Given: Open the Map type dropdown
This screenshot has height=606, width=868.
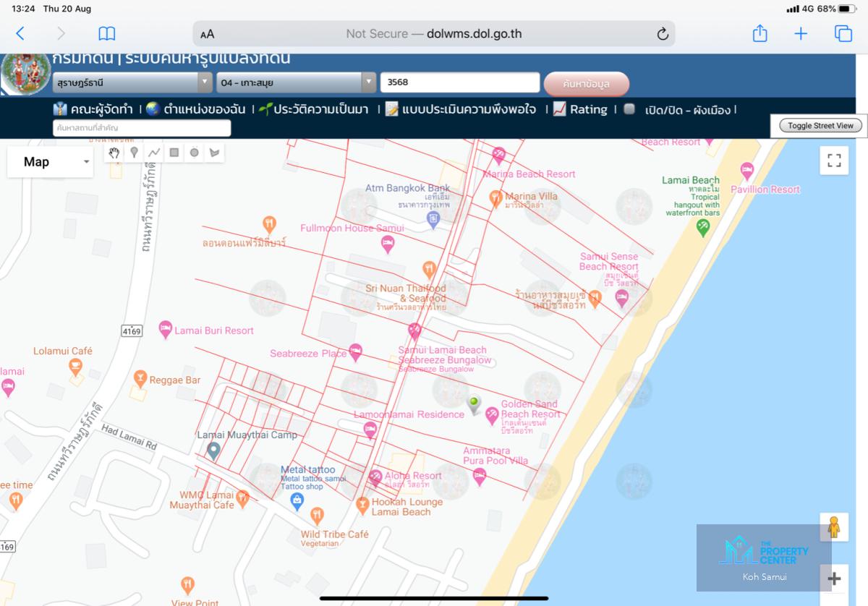Looking at the screenshot, I should (51, 162).
